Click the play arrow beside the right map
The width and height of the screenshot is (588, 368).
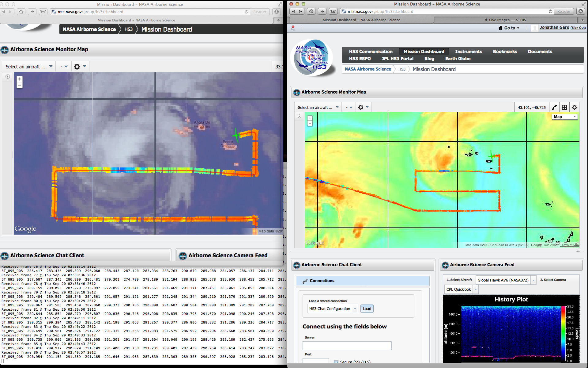(300, 116)
